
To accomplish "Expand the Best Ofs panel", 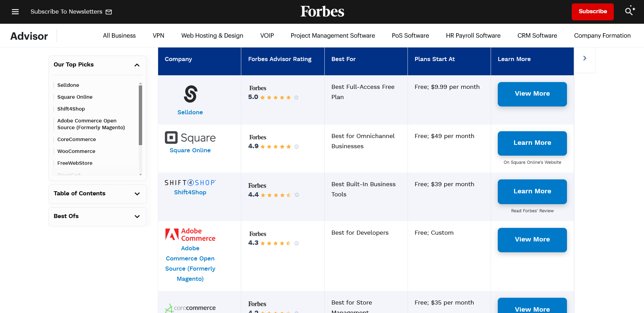I will [137, 217].
